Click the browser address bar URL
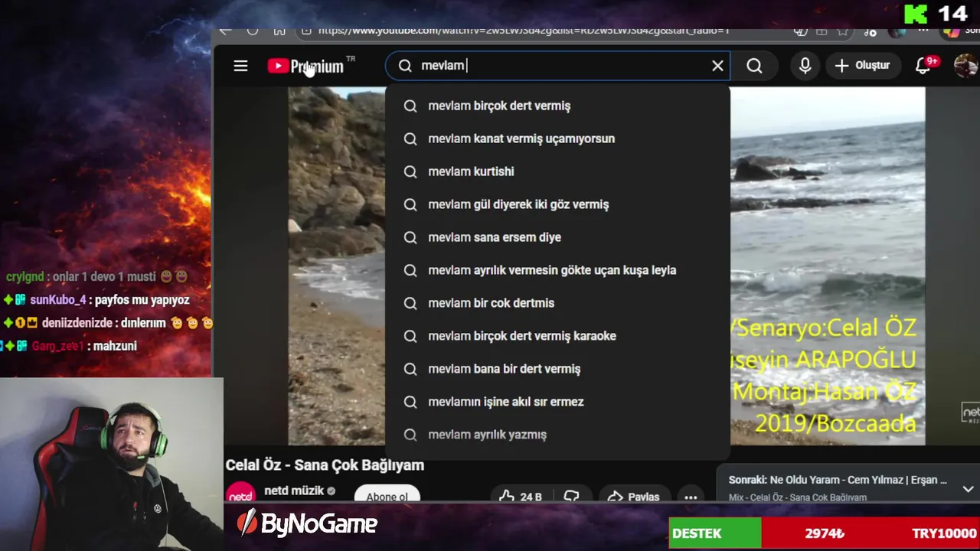Screen dimensions: 980x551 click(523, 31)
